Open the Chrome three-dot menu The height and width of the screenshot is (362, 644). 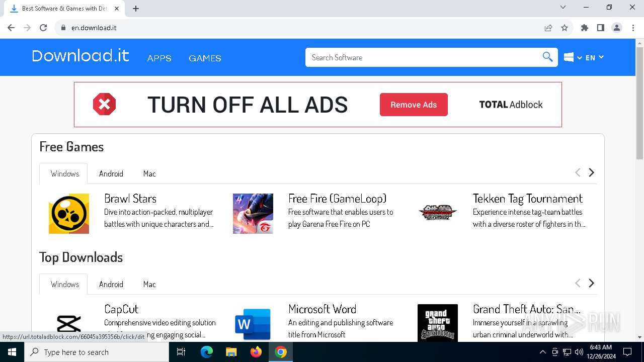(633, 28)
